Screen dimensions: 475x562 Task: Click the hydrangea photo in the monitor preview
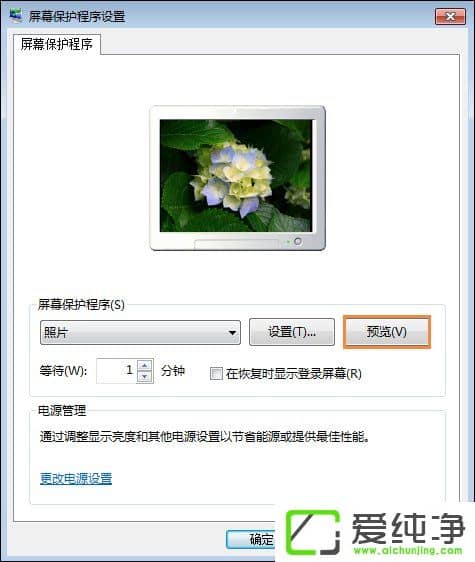(236, 176)
